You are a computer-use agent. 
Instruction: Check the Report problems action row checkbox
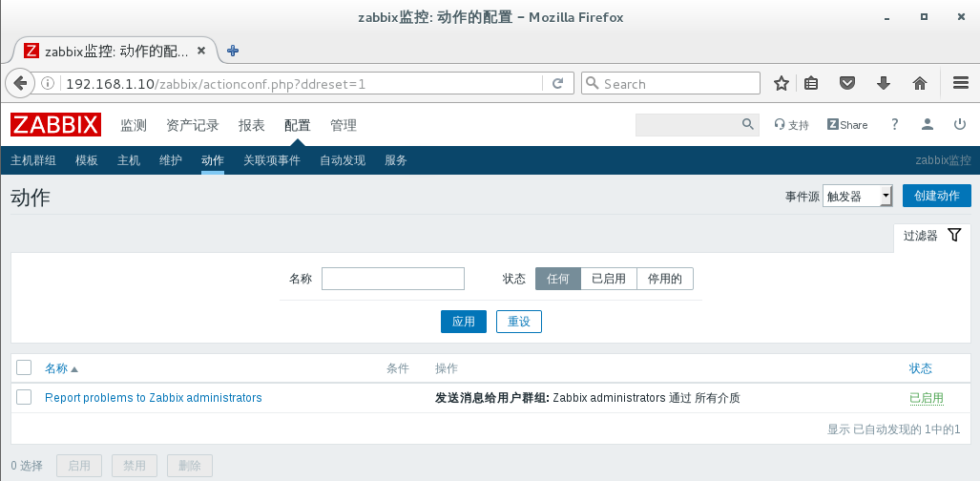(24, 397)
